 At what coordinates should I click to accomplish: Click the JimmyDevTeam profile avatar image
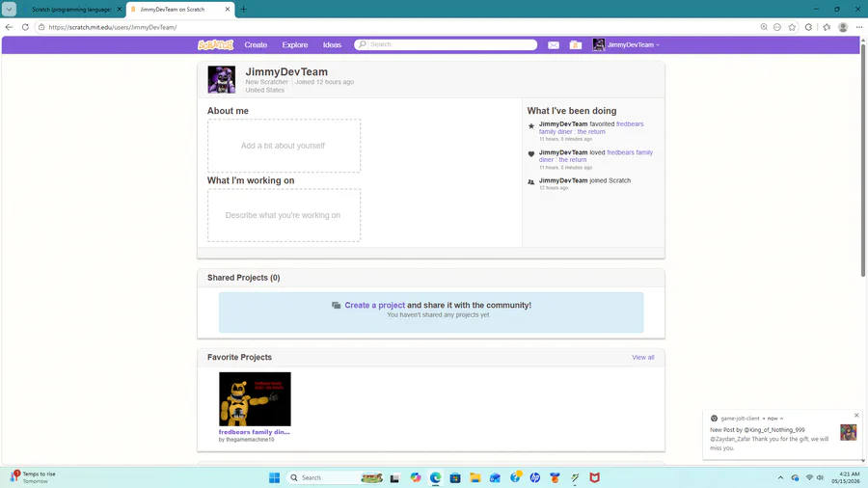coord(222,79)
